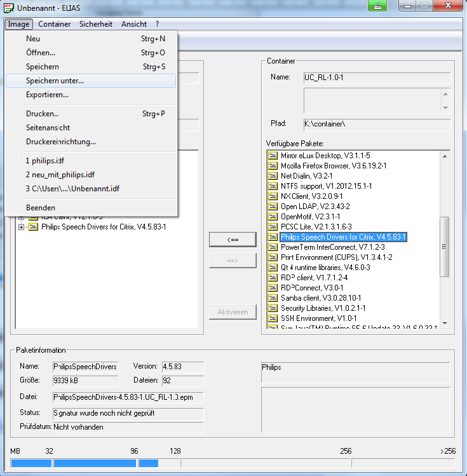467x476 pixels.
Task: Click the Größe field 9339 kB
Action: click(x=85, y=381)
